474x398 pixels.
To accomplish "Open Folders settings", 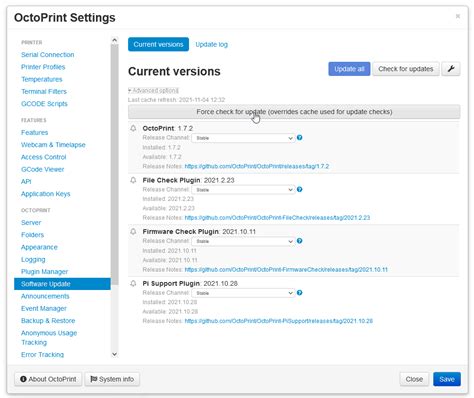I will (x=32, y=235).
